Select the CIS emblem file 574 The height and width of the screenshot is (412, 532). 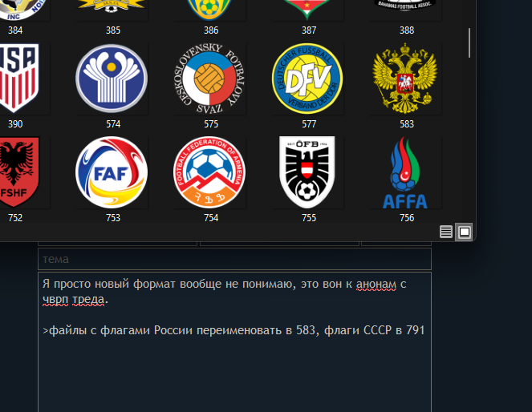coord(112,79)
